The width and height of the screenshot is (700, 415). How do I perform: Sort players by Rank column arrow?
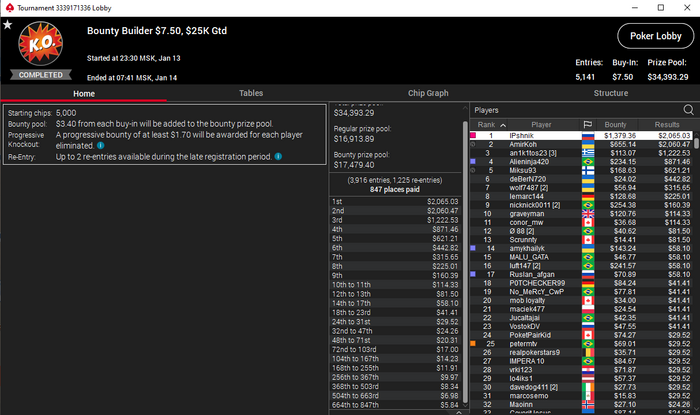(x=503, y=125)
